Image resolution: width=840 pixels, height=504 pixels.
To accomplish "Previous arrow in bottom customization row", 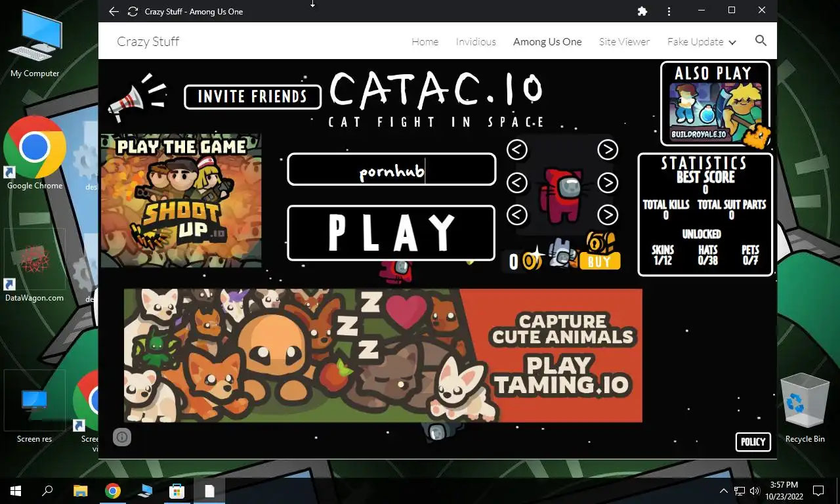I will click(x=517, y=215).
